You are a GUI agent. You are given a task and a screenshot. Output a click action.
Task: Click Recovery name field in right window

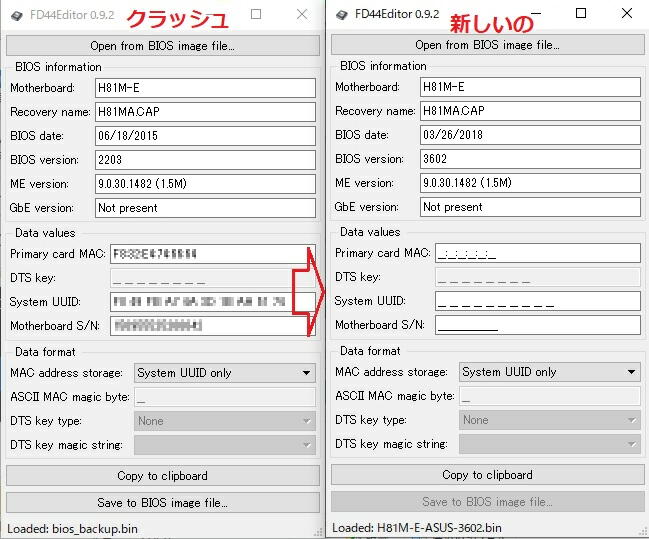[530, 111]
